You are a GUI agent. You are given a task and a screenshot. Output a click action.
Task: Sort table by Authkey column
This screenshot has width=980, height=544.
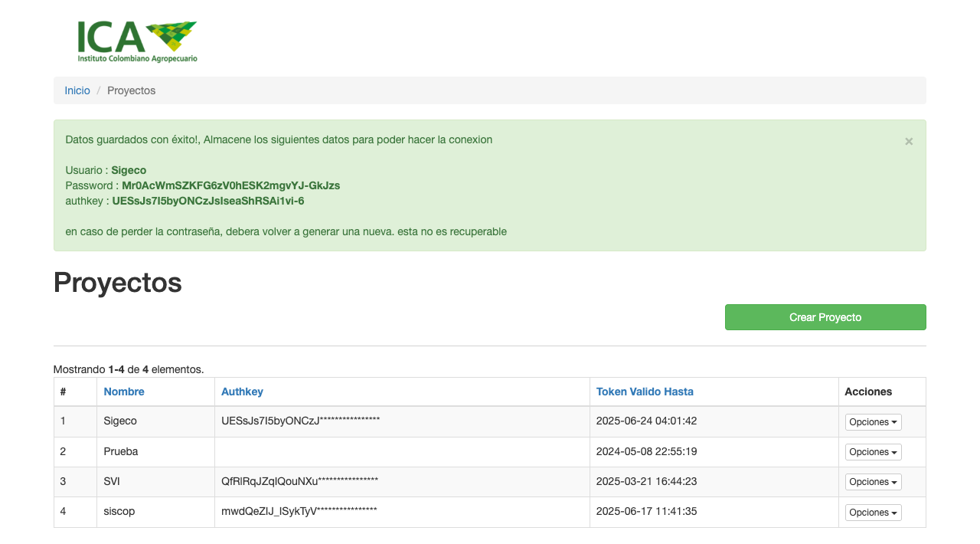pos(242,392)
